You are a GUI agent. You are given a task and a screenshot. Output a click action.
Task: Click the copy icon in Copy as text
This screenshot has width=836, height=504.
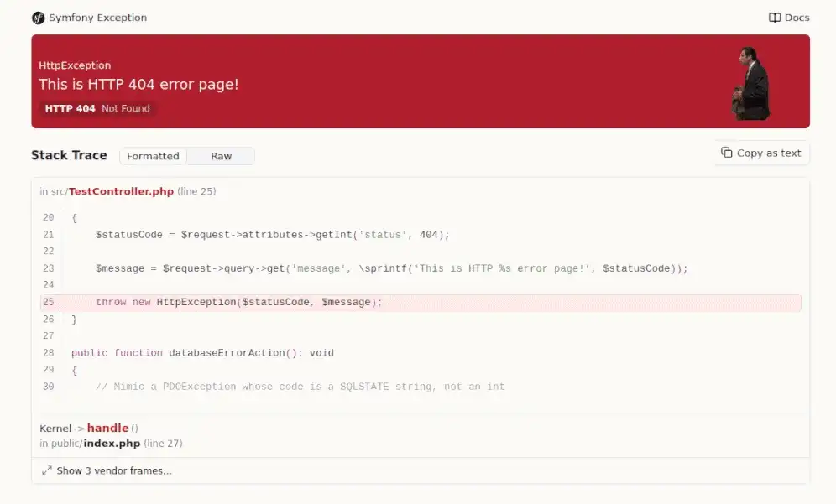tap(726, 153)
